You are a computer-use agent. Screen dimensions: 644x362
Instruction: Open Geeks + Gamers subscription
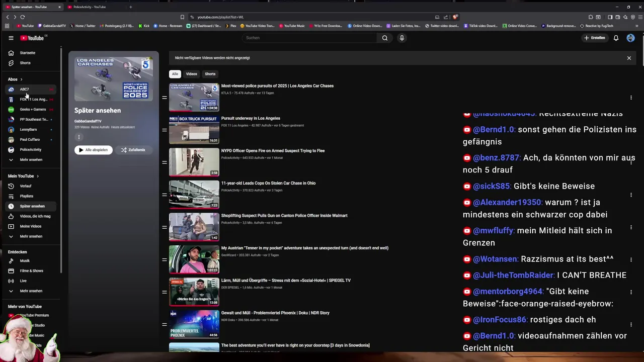(x=30, y=109)
